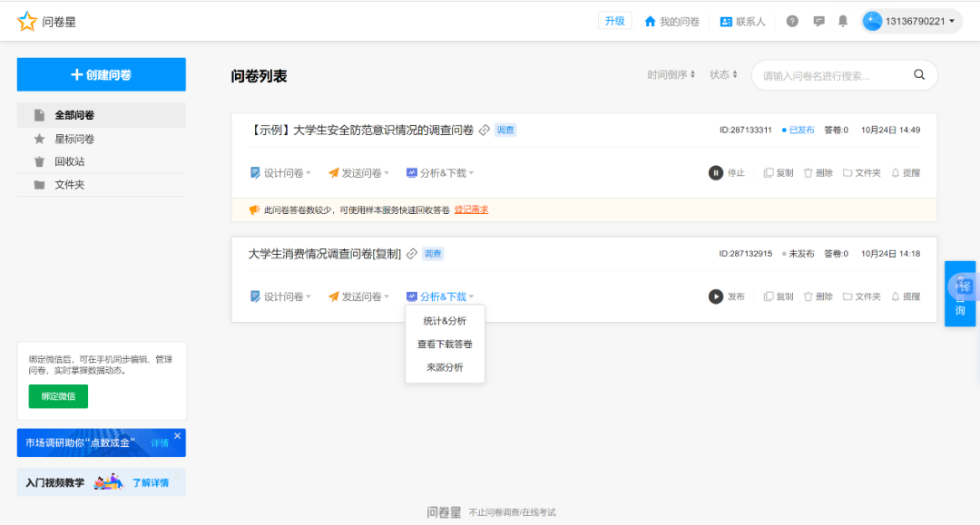
Task: Open 发送问卷 dropdown for 大学生消费情况 survey
Action: pos(358,297)
